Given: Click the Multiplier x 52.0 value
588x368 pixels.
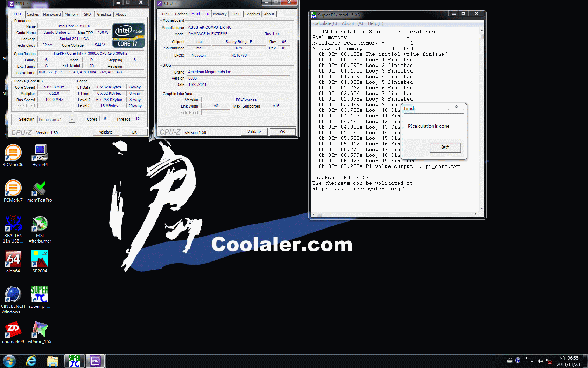Looking at the screenshot, I should (54, 94).
